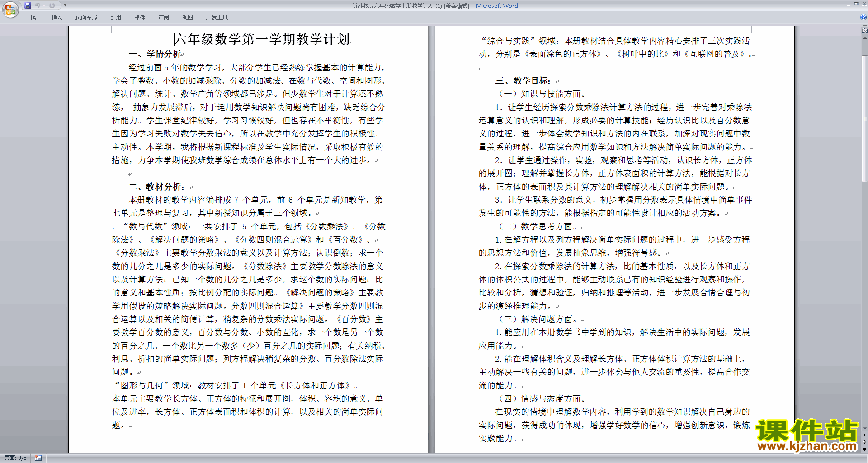Click the line beginning 经过前面 5 年的数学学习
The height and width of the screenshot is (463, 868).
point(257,68)
